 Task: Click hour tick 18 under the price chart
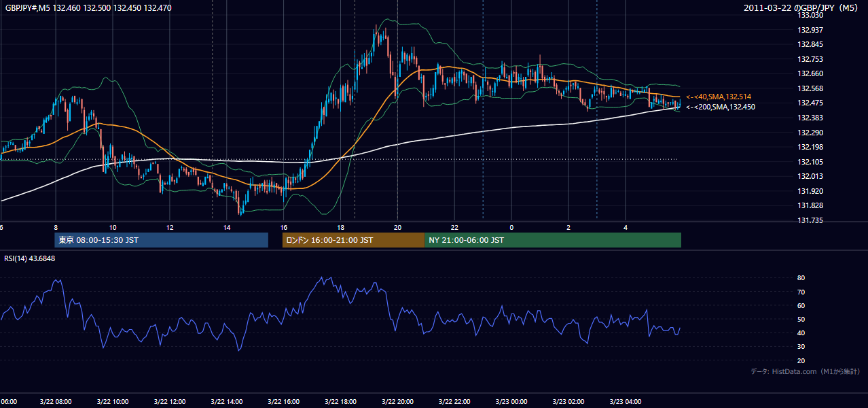pyautogui.click(x=341, y=228)
